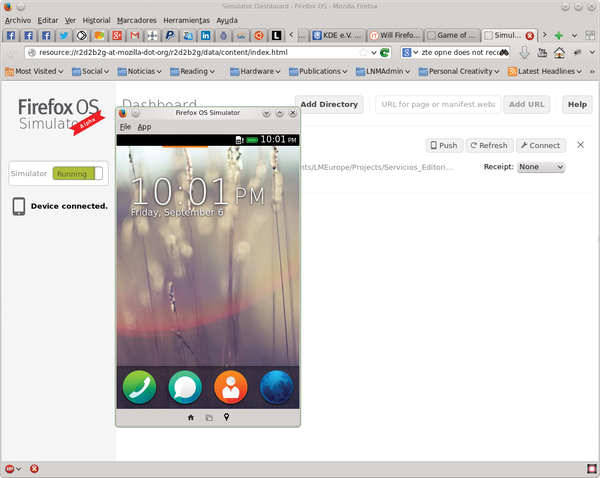Switch to the KDE e.V. tab
Image resolution: width=600 pixels, height=478 pixels.
(337, 36)
